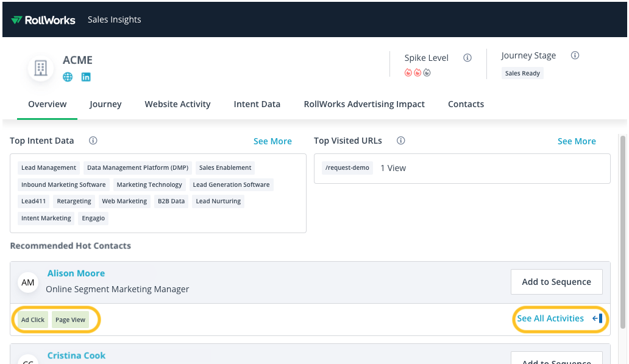Viewport: 629px width, 364px height.
Task: Click See More for Top Visited URLs
Action: tap(577, 141)
